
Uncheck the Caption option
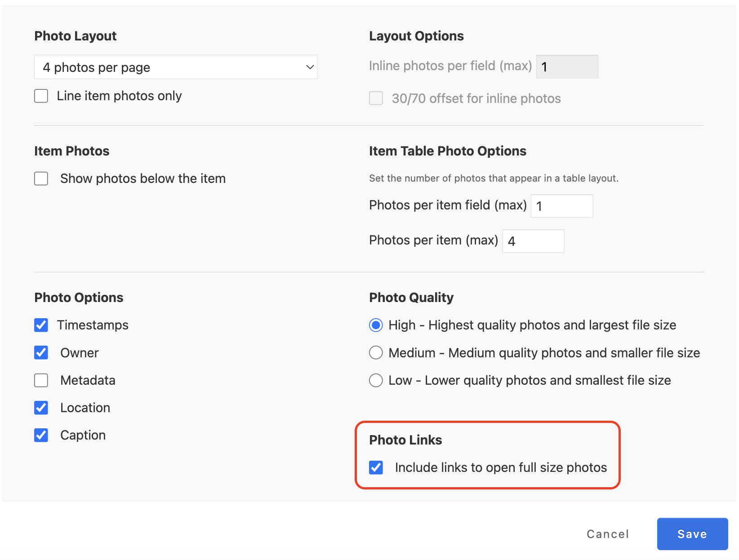coord(41,435)
